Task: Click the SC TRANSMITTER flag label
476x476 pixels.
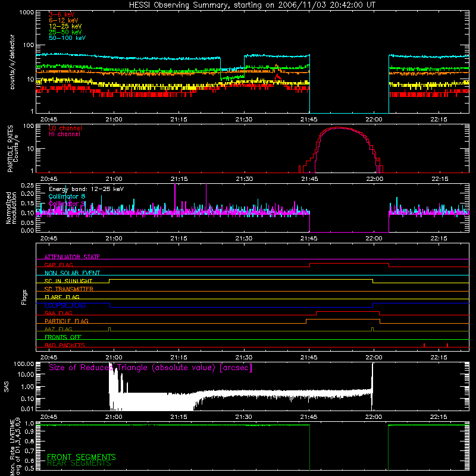Action: coord(69,289)
